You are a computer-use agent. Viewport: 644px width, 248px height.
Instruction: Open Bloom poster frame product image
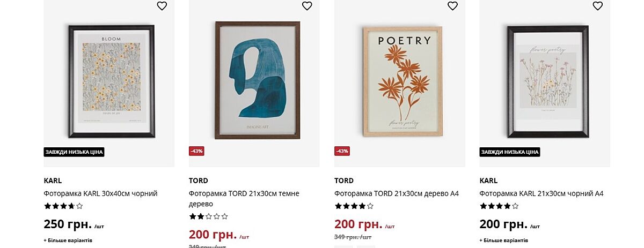point(112,81)
